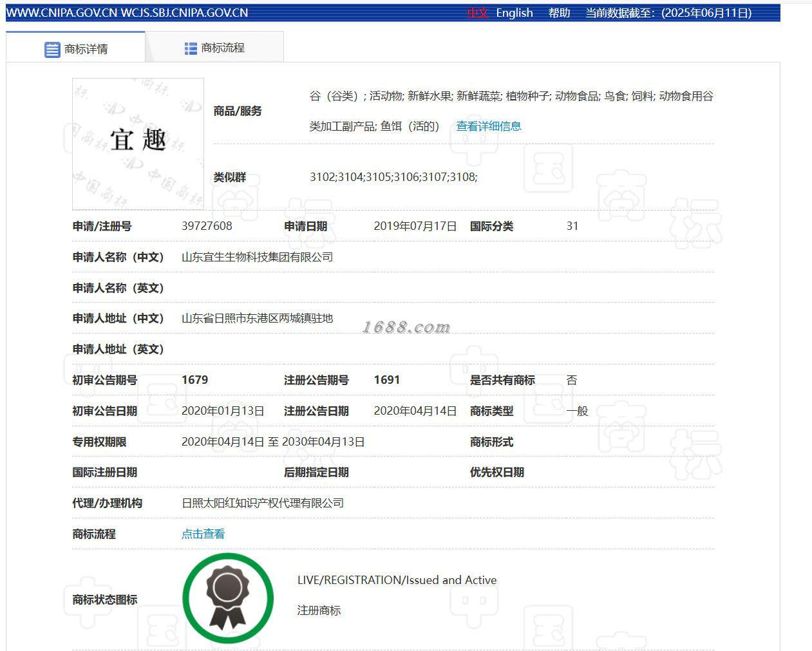Select trademark type value 一般

tap(577, 411)
